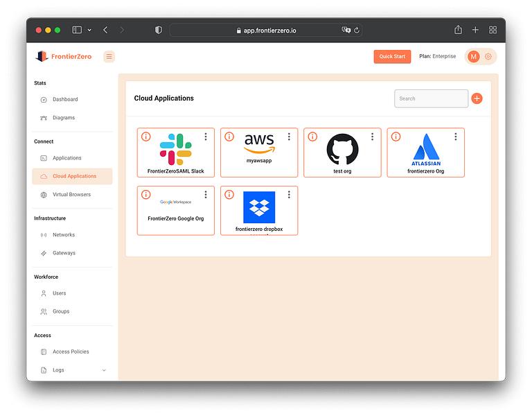Click the Access Policies sidebar icon
The image size is (532, 416).
(44, 352)
